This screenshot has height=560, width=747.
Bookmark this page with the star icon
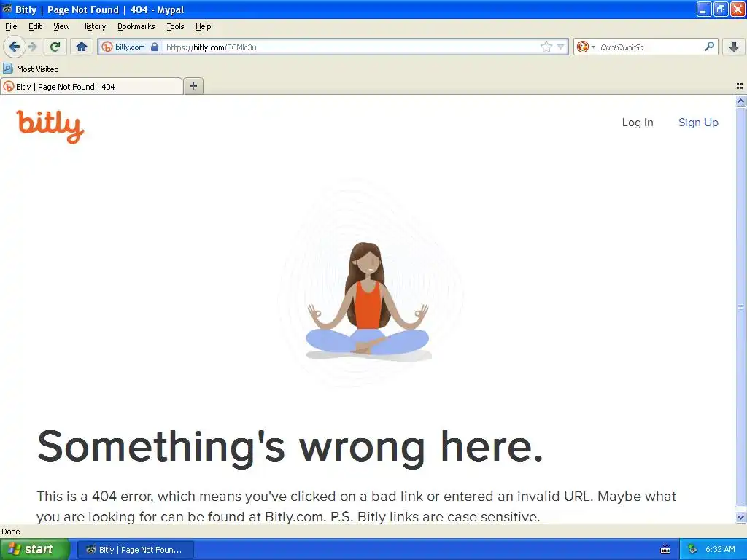click(546, 47)
